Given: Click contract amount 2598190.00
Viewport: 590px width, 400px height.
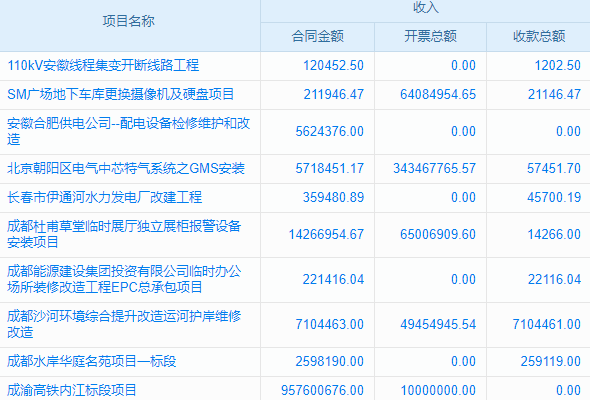Looking at the screenshot, I should [330, 361].
